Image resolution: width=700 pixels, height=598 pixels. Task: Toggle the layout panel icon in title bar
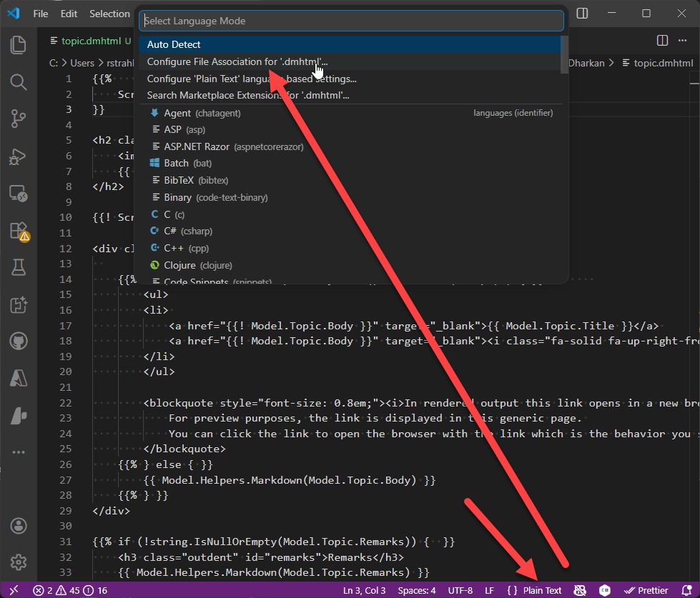click(x=582, y=14)
